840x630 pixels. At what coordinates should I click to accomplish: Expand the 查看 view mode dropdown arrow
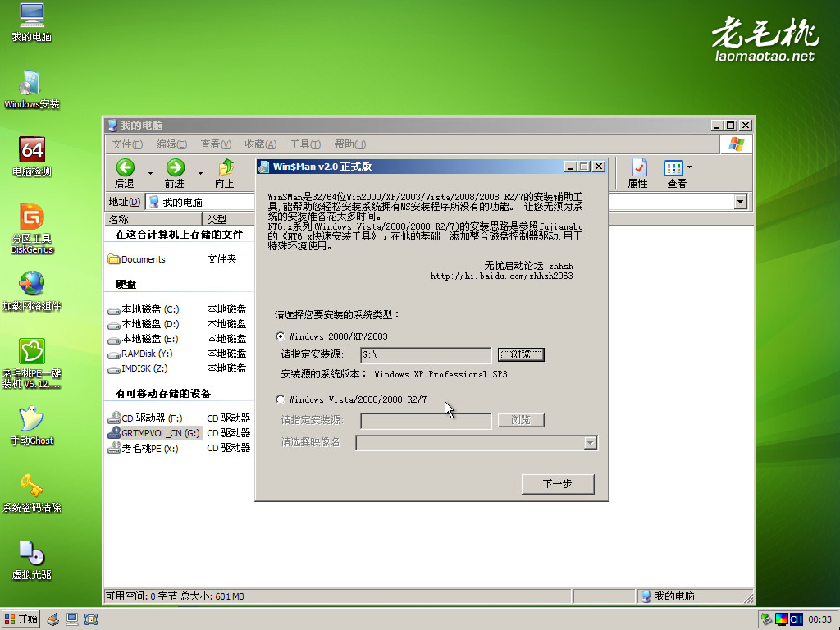(x=689, y=167)
